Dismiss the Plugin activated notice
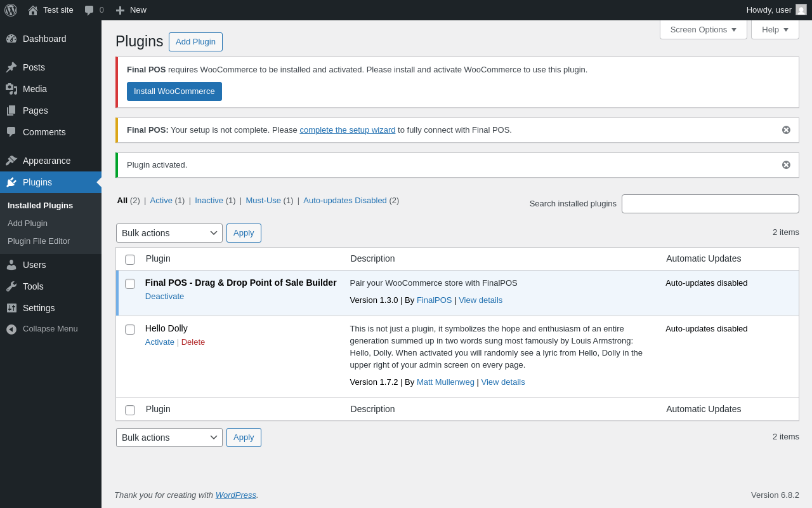 point(786,165)
